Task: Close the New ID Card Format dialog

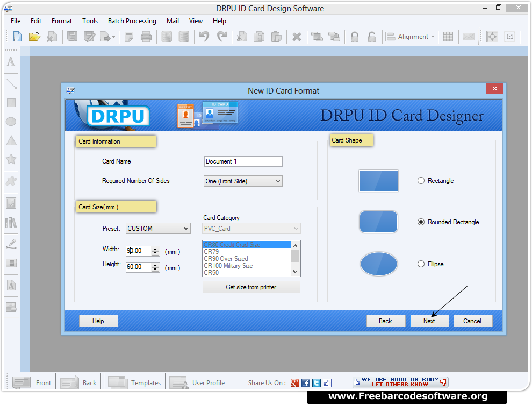Action: [x=494, y=88]
